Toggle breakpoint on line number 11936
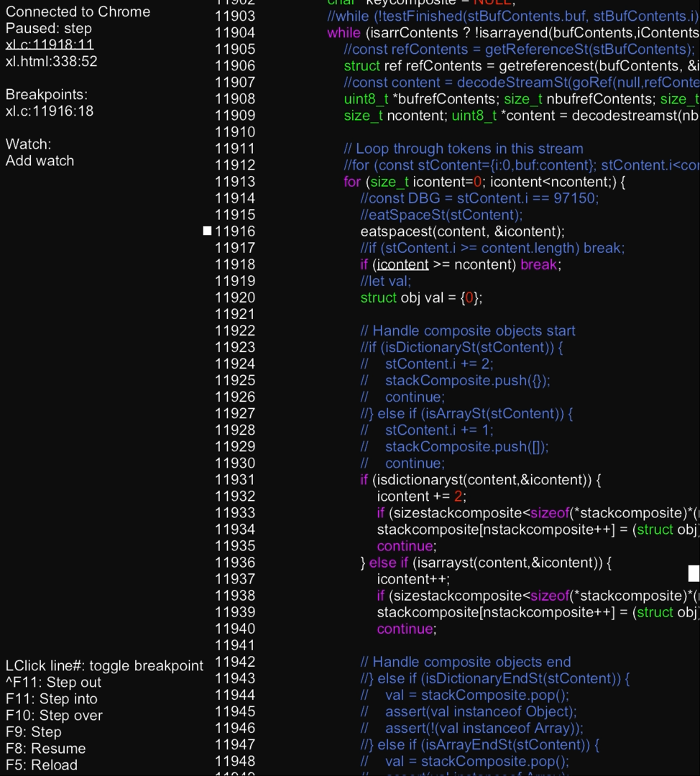This screenshot has width=700, height=776. coord(235,563)
